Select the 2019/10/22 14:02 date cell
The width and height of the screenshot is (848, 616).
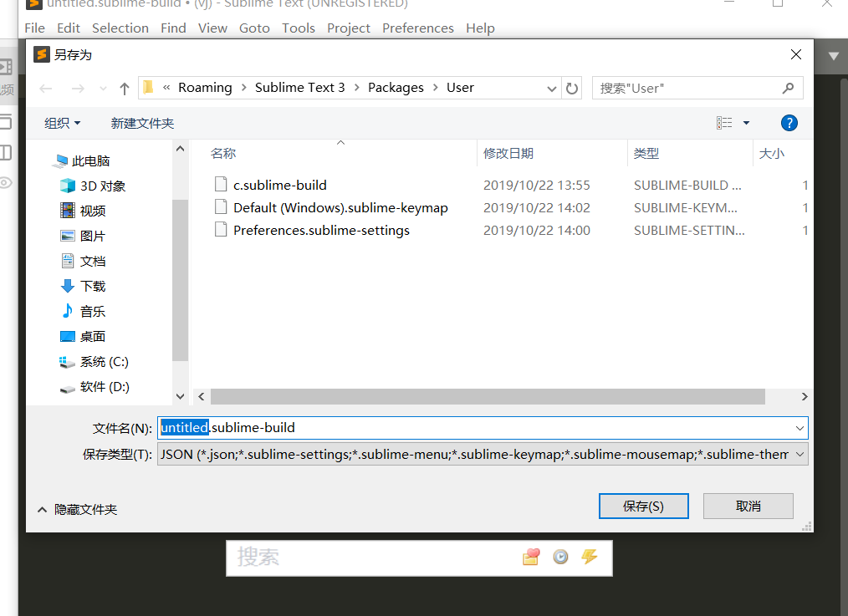click(537, 208)
